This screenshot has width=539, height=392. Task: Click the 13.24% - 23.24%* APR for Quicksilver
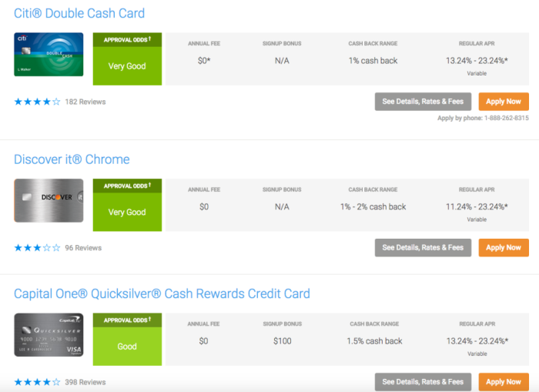pos(477,341)
